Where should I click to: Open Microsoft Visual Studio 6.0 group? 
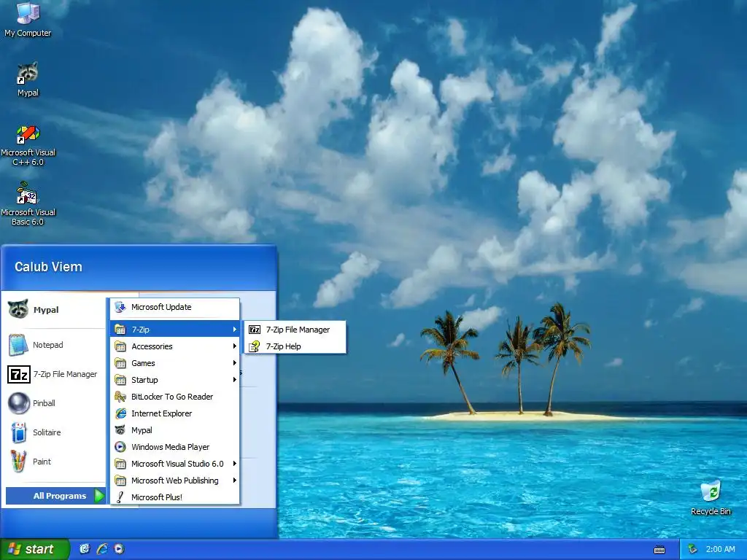click(175, 463)
